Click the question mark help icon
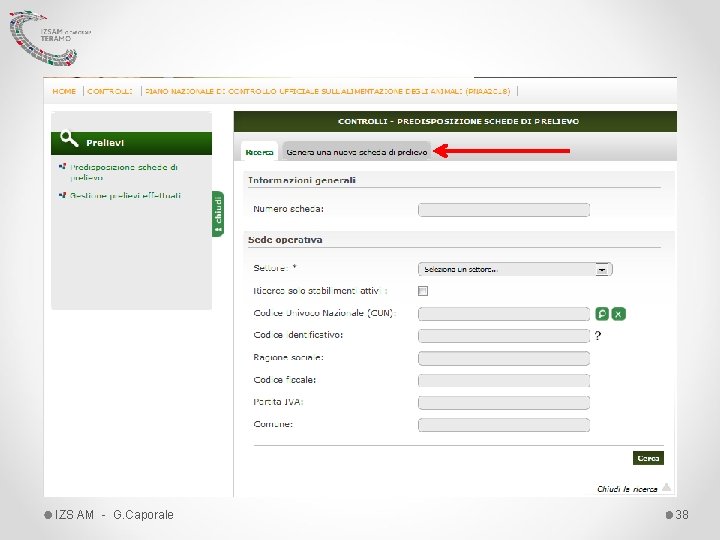 (597, 336)
